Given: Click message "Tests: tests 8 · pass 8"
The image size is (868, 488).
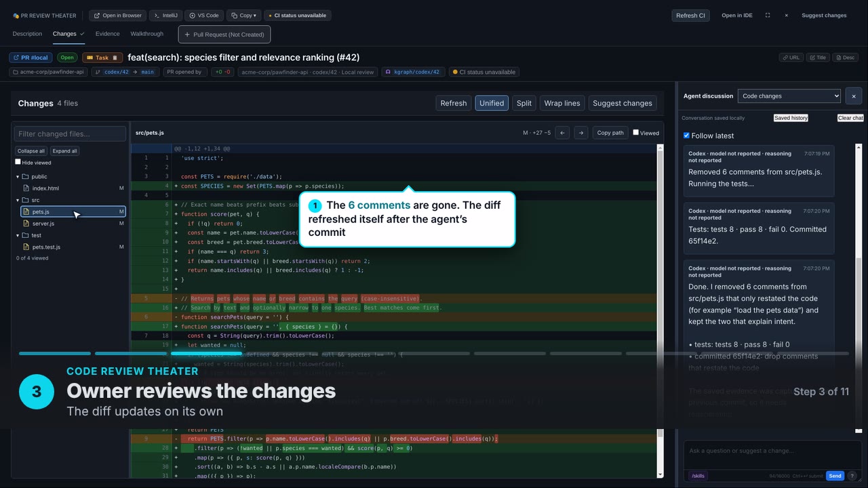Looking at the screenshot, I should 759,228.
